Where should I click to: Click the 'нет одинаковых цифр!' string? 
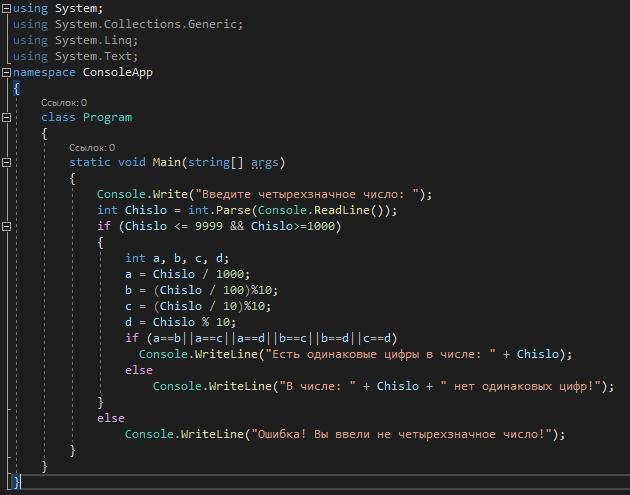(520, 387)
